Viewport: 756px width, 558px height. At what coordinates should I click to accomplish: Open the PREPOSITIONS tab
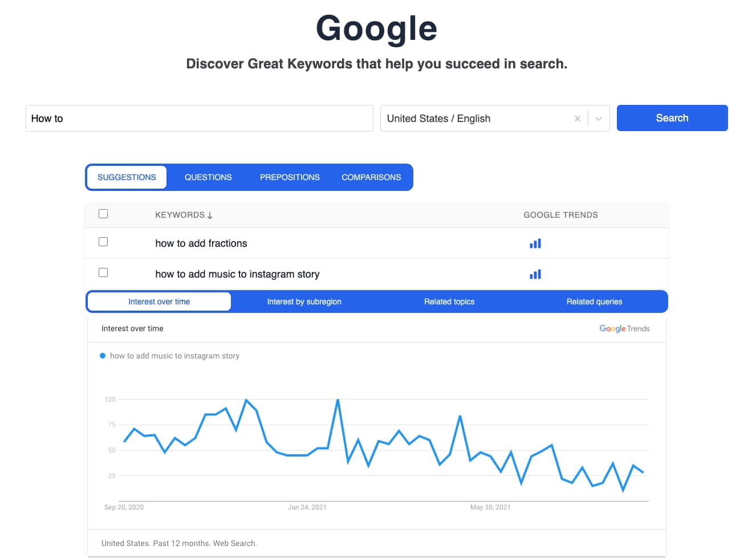290,177
